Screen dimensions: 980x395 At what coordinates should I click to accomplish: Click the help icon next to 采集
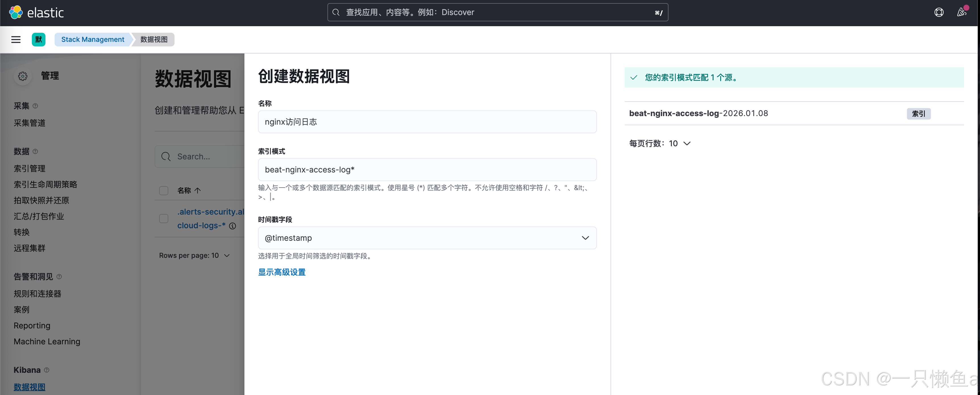pos(35,106)
